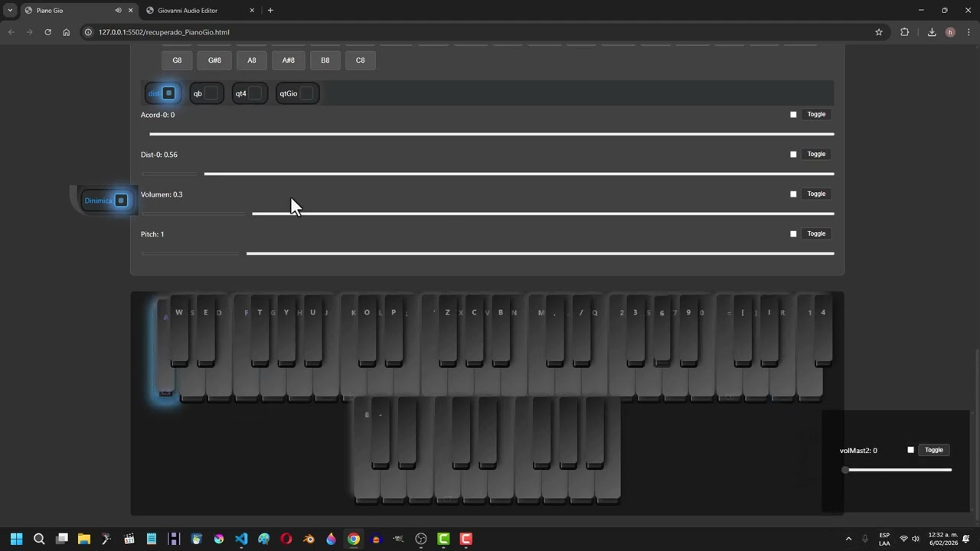Bookmark this page with the star icon
The image size is (980, 551).
click(x=879, y=32)
